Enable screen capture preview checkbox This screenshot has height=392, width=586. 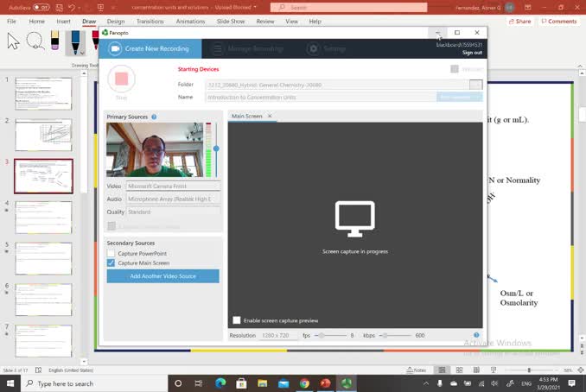(x=237, y=320)
